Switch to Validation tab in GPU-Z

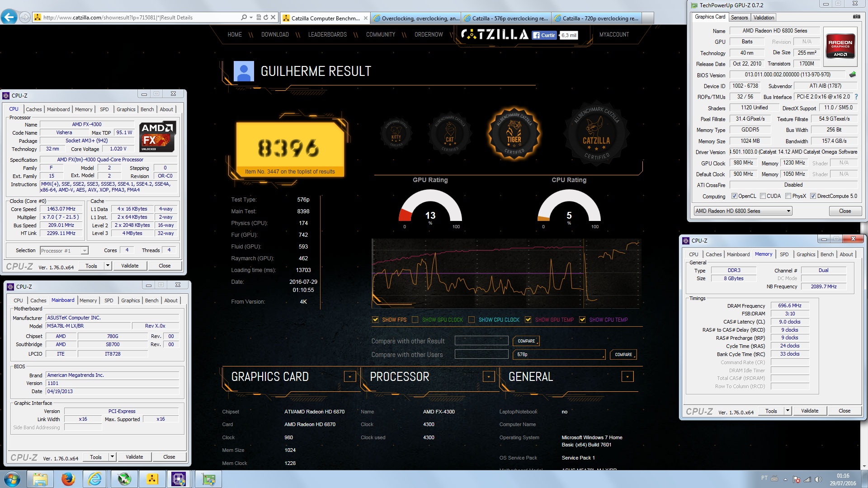click(x=764, y=18)
